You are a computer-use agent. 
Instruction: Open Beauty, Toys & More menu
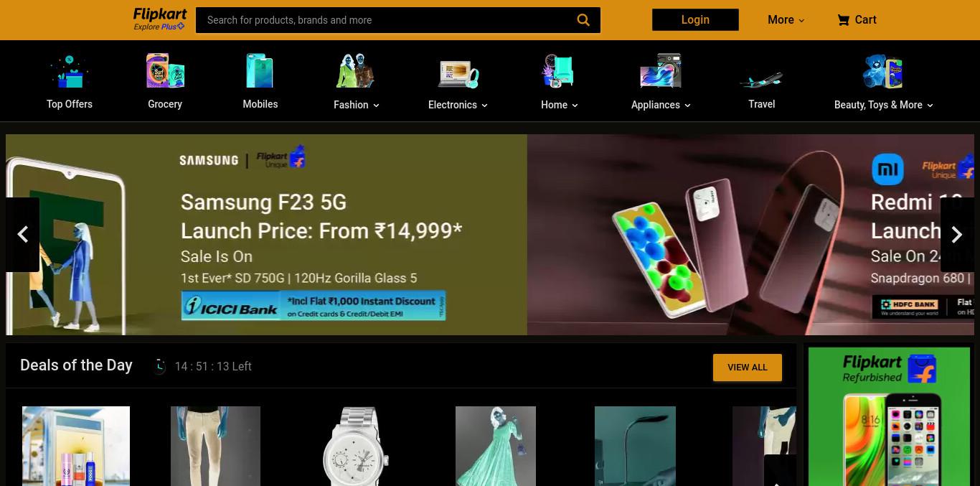[884, 105]
